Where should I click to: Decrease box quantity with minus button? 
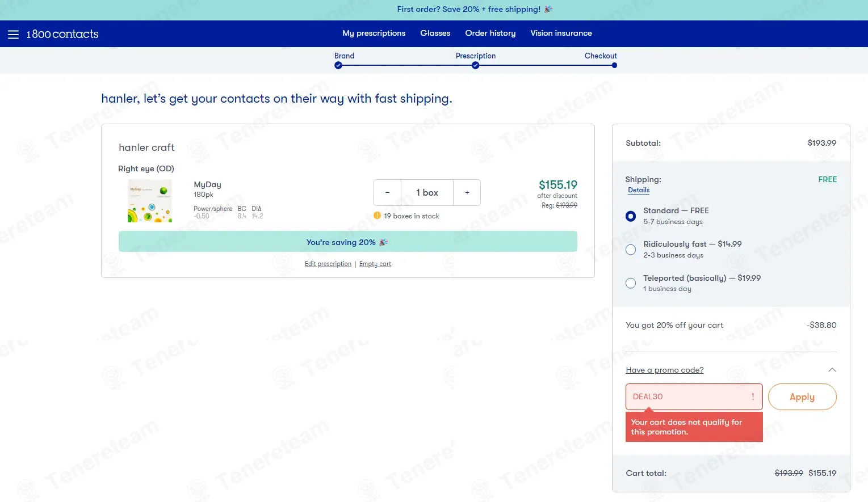click(387, 193)
